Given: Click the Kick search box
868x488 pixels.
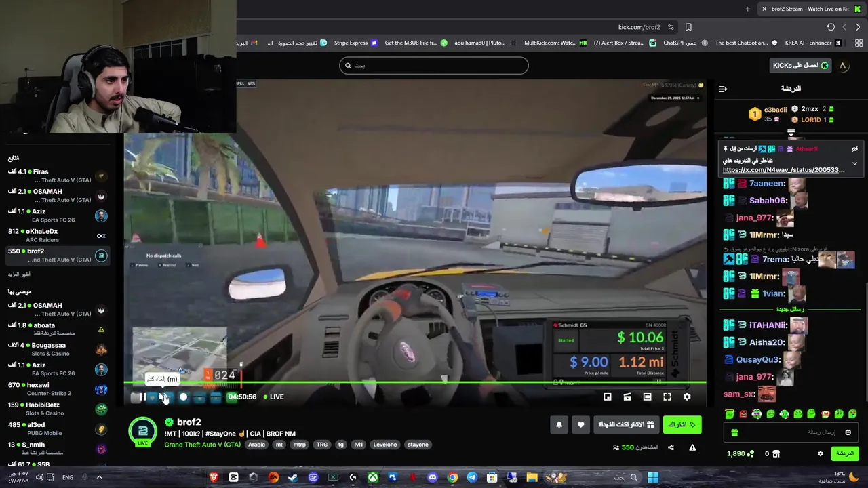Looking at the screenshot, I should (434, 65).
